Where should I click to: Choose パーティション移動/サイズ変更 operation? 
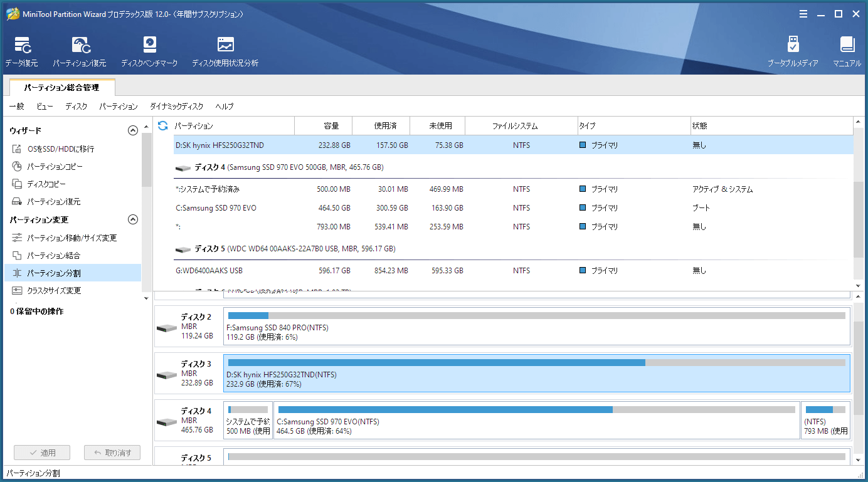tap(72, 238)
